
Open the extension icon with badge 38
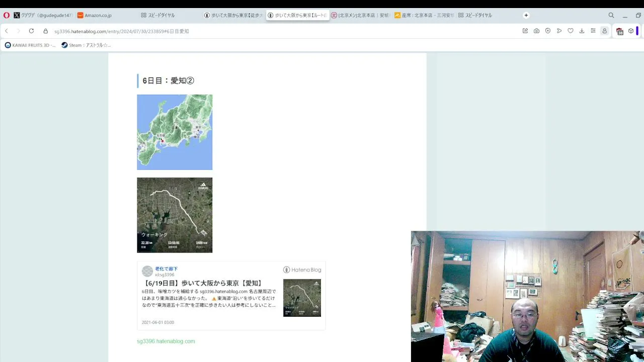tap(620, 31)
